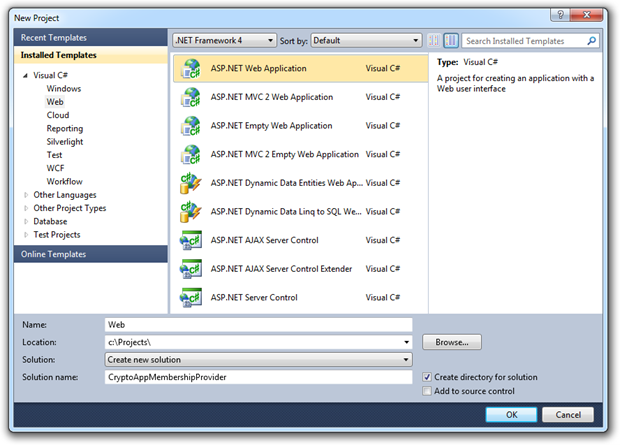Image resolution: width=620 pixels, height=445 pixels.
Task: Click the Dynamic Data Entities template icon
Action: point(191,183)
